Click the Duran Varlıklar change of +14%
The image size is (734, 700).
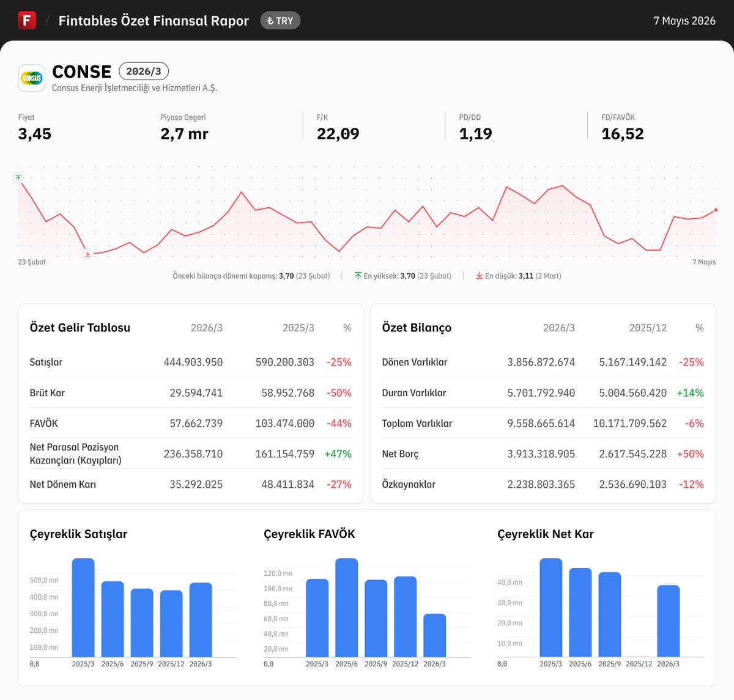691,392
